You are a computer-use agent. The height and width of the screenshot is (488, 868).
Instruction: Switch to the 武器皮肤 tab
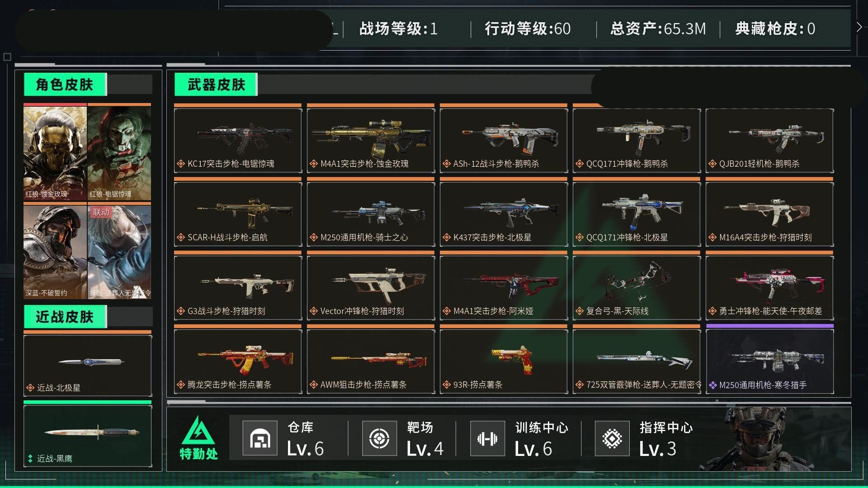point(216,84)
